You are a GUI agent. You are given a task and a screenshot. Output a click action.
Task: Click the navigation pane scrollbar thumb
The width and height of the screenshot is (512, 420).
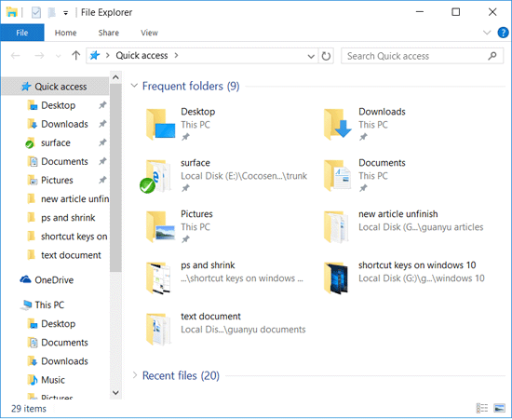pyautogui.click(x=115, y=178)
